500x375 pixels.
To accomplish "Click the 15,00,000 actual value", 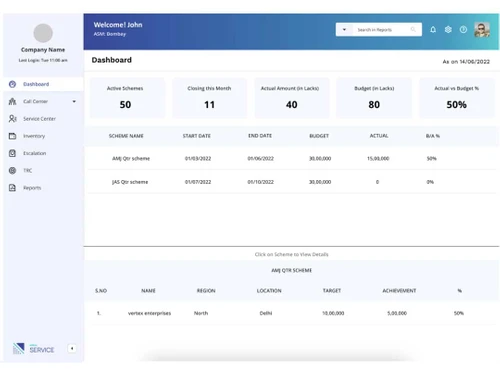I will (x=378, y=158).
